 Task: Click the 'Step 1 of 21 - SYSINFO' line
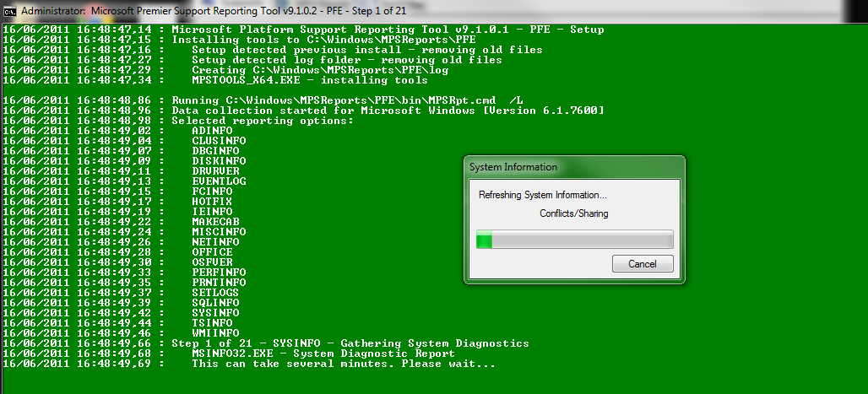click(x=266, y=343)
